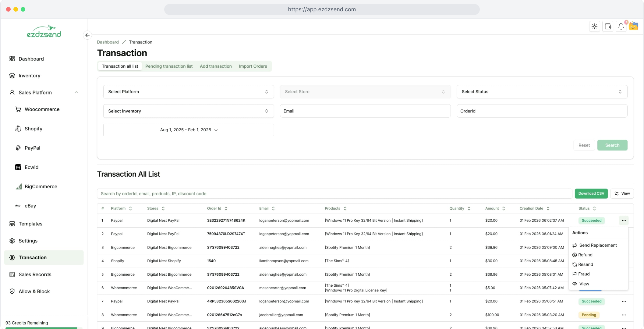Select Send Replacement in Actions menu

pyautogui.click(x=598, y=245)
